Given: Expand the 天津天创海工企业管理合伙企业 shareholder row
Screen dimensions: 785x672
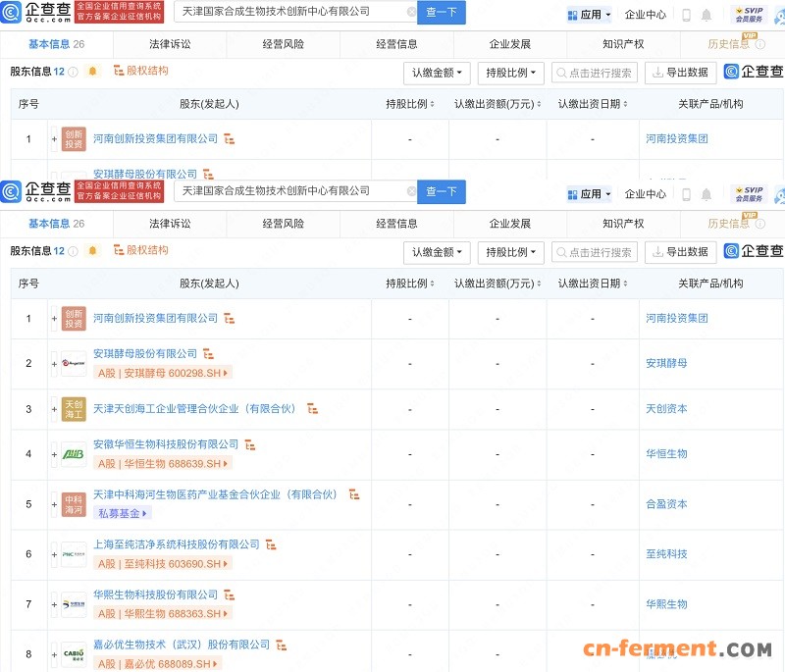Looking at the screenshot, I should (x=54, y=409).
